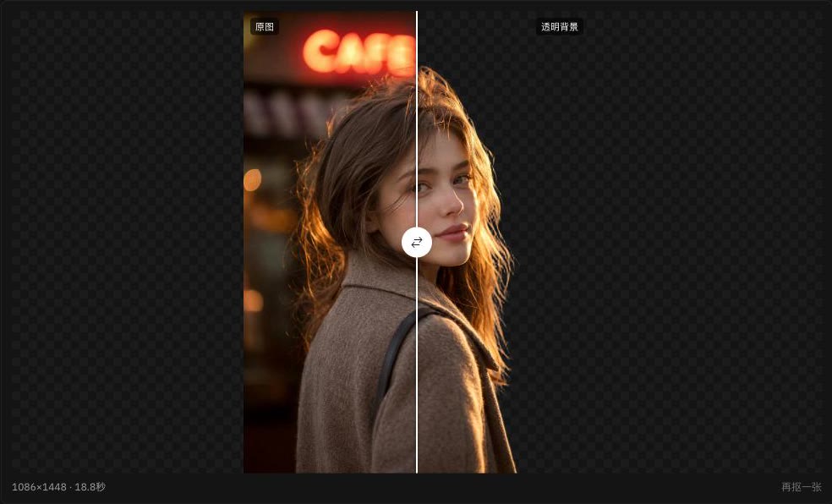832x504 pixels.
Task: Click the 18.8秒 processing time text
Action: click(x=90, y=486)
